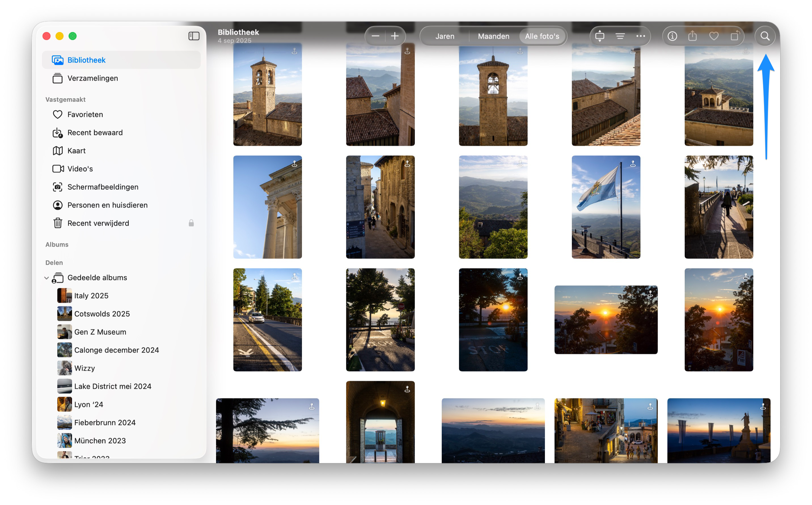
Task: Open the Kaart sidebar item
Action: pos(76,150)
